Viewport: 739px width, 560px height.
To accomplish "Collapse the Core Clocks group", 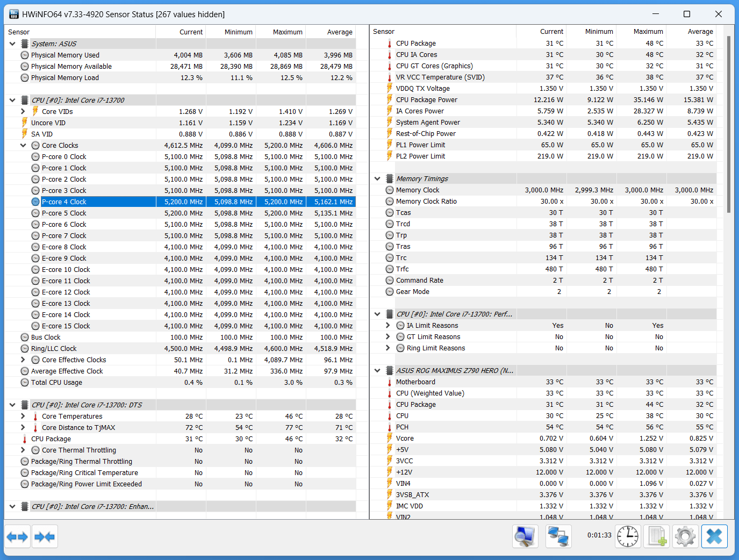I will (23, 145).
